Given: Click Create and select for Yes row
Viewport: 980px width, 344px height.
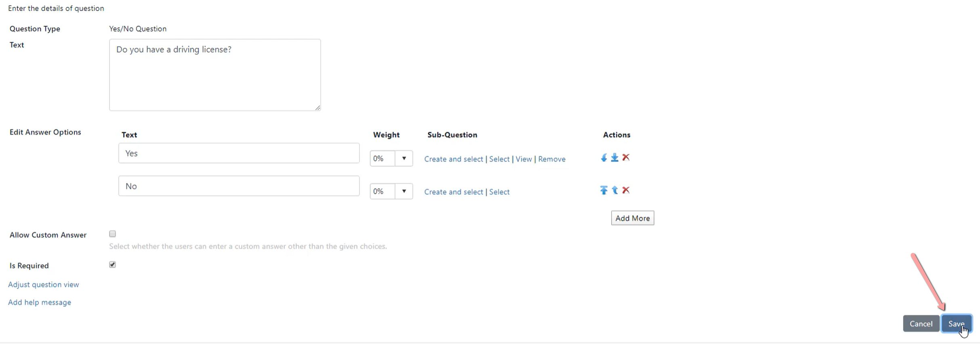Looking at the screenshot, I should click(x=453, y=159).
